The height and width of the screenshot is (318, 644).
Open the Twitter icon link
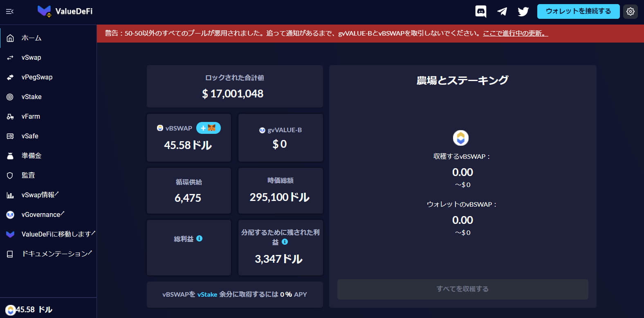[x=523, y=11]
